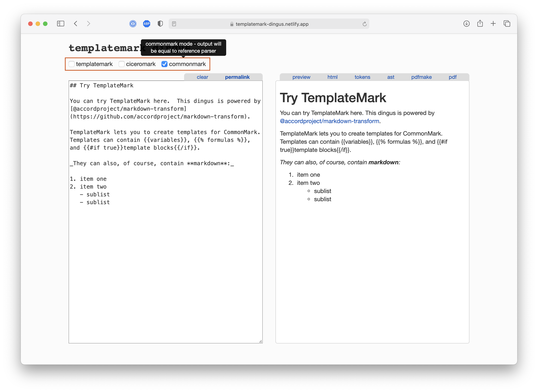Click the clear link above editor

point(202,77)
